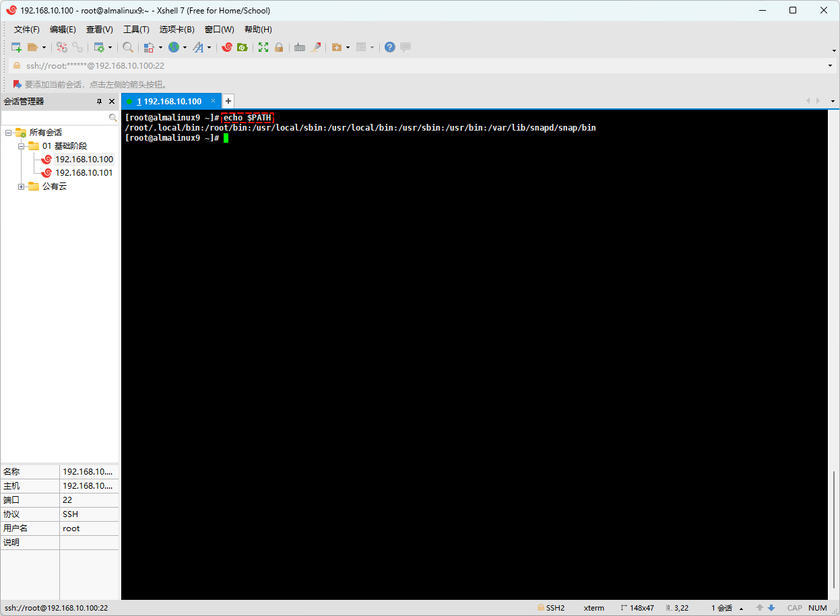This screenshot has width=840, height=616.
Task: Launch Xftp from the toolbar
Action: coord(242,47)
